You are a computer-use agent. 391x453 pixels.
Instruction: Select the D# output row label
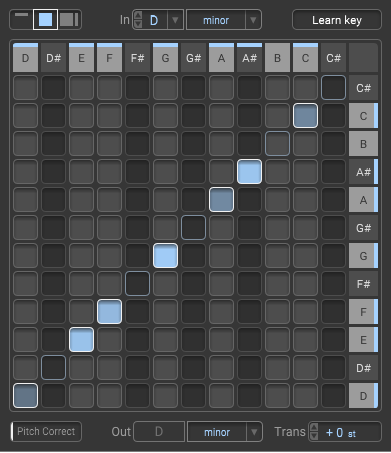(363, 368)
